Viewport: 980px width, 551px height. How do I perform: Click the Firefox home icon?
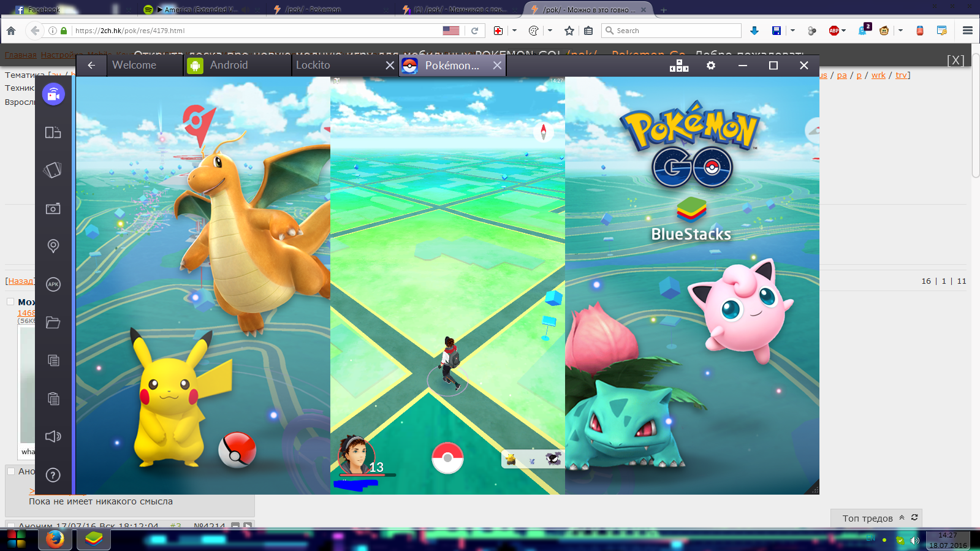[11, 31]
